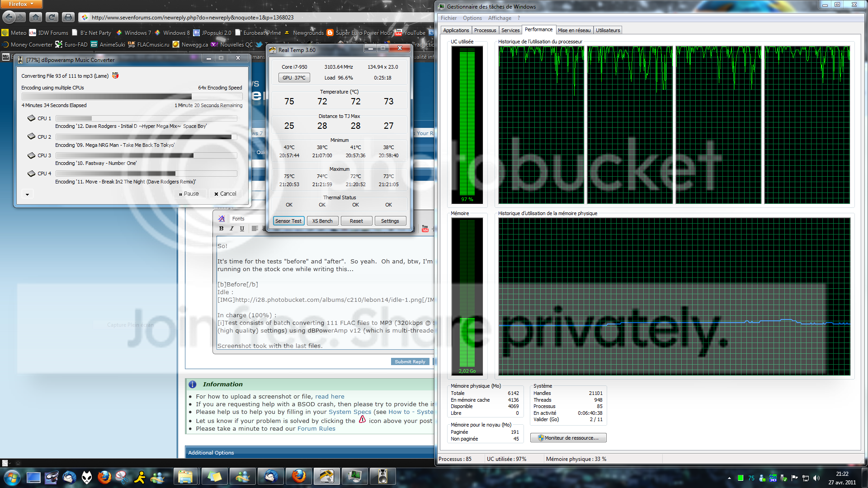The image size is (868, 488).
Task: Click the CPU 1 chip icon
Action: pyautogui.click(x=31, y=118)
